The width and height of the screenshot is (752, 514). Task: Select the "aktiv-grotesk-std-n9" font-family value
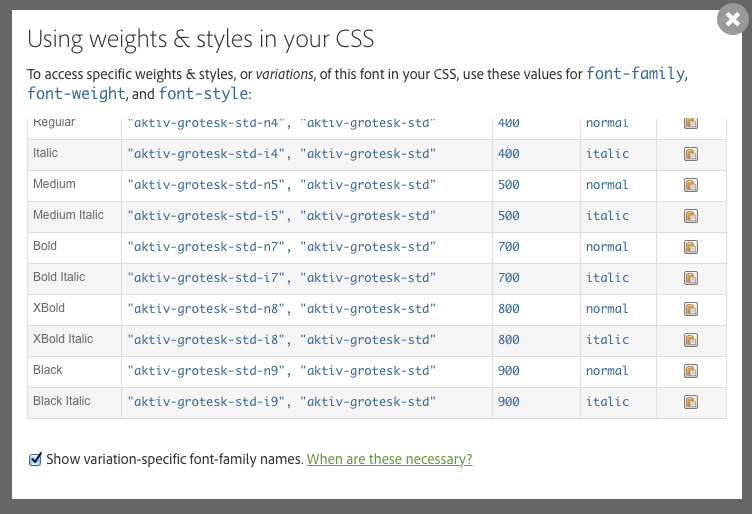206,371
